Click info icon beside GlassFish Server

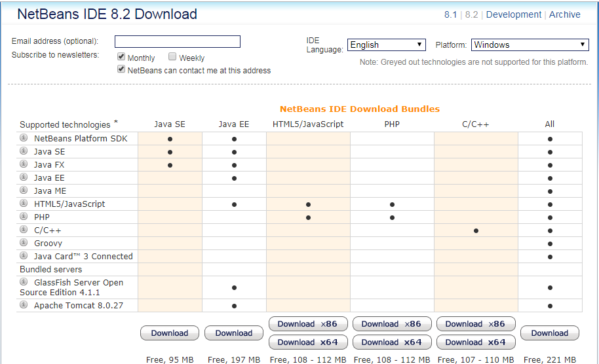click(24, 282)
